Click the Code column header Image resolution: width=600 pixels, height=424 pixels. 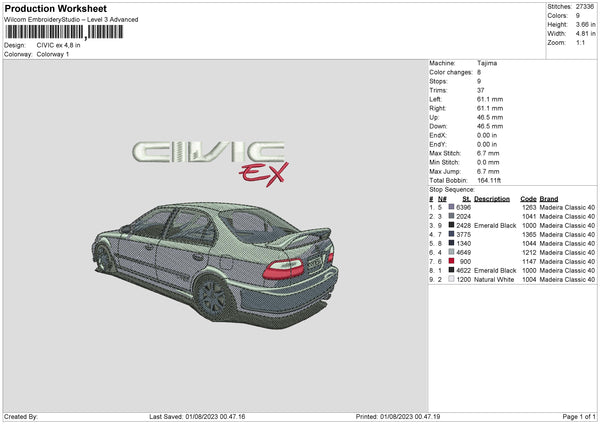coord(528,198)
